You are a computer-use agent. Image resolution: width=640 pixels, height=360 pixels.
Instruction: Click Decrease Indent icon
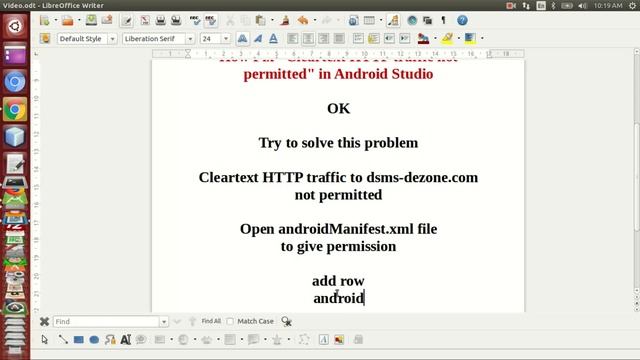(x=389, y=38)
